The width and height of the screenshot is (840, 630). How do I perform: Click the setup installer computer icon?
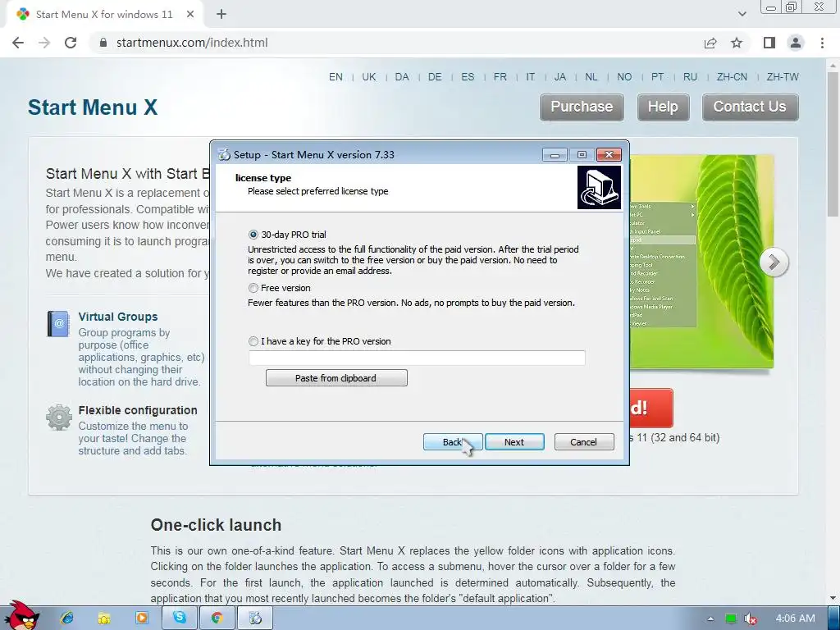(599, 187)
